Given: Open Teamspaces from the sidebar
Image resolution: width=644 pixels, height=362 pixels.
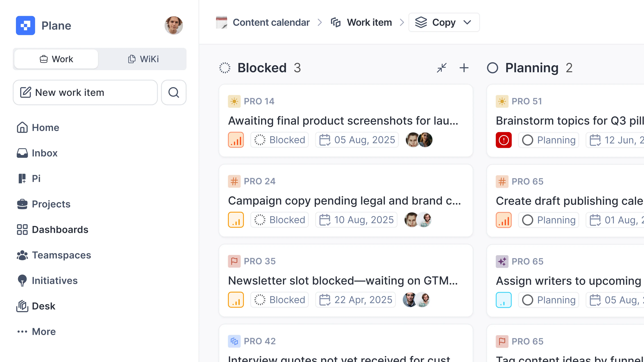Looking at the screenshot, I should [61, 255].
